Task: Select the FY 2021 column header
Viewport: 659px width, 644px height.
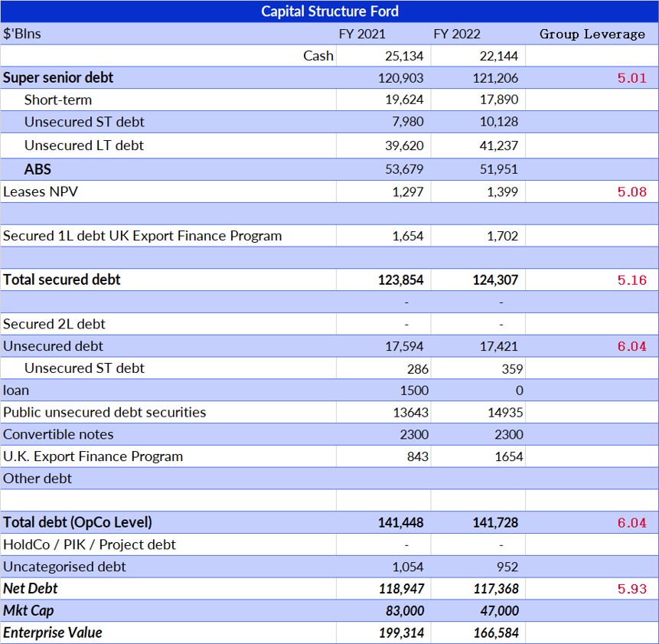Action: click(362, 34)
